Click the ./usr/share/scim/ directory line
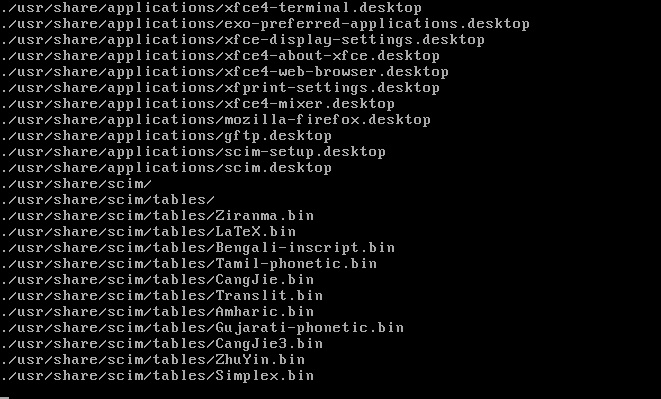This screenshot has width=661, height=399. point(76,185)
